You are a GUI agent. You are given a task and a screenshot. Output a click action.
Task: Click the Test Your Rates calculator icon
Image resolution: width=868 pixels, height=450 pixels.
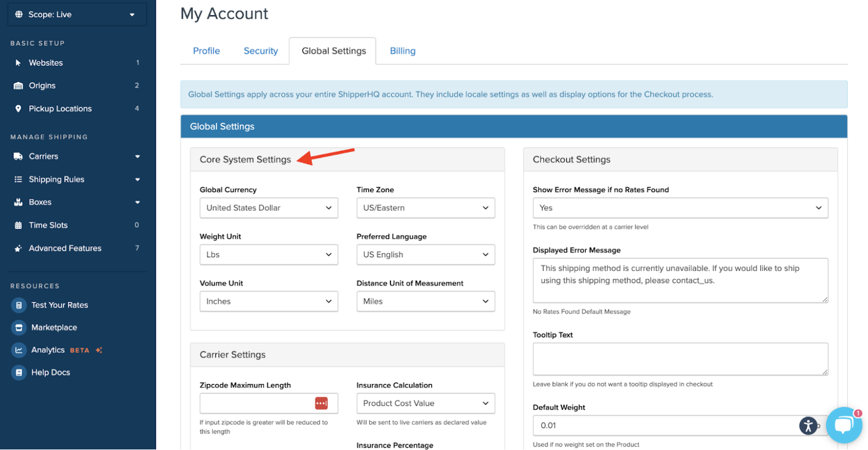(19, 305)
